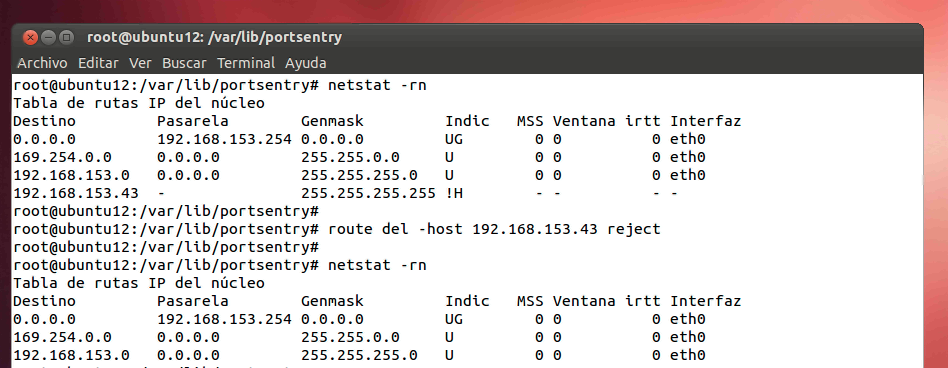Open the Editar menu

click(99, 63)
